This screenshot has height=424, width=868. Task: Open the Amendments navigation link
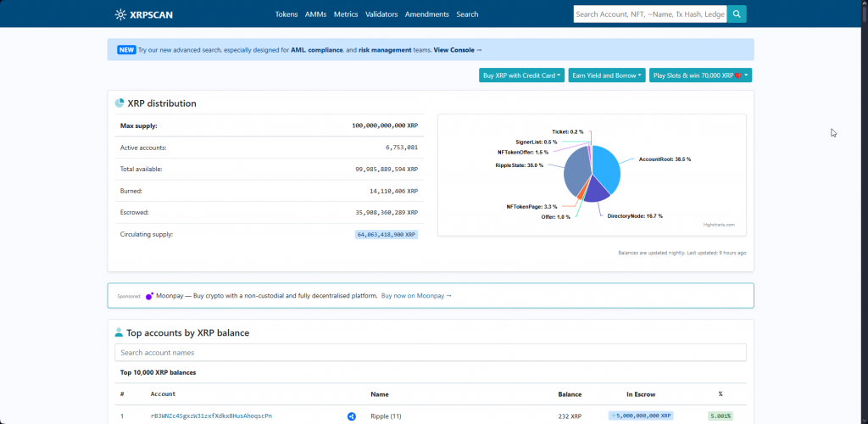[x=427, y=14]
